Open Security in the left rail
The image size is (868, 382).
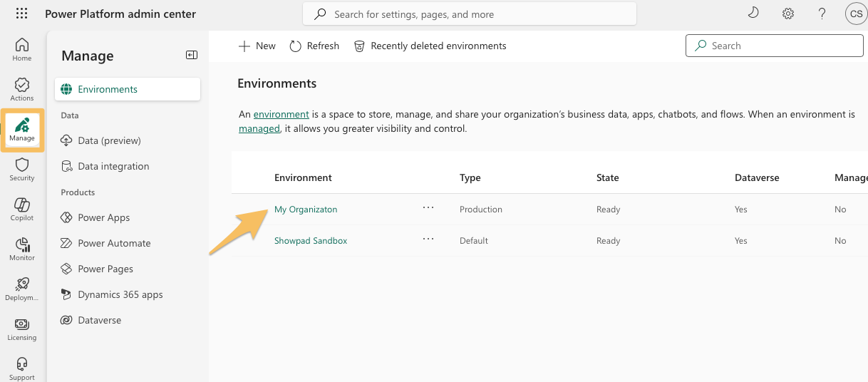click(x=22, y=169)
